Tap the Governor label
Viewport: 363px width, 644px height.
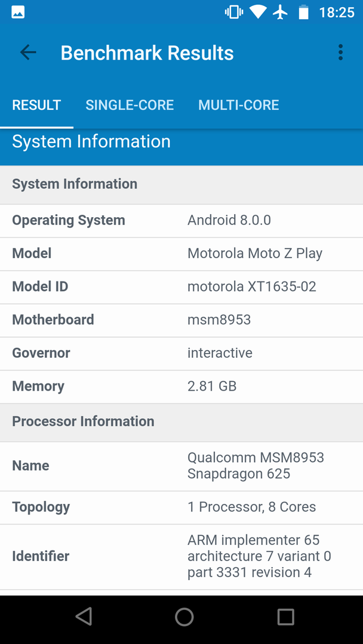coord(41,353)
